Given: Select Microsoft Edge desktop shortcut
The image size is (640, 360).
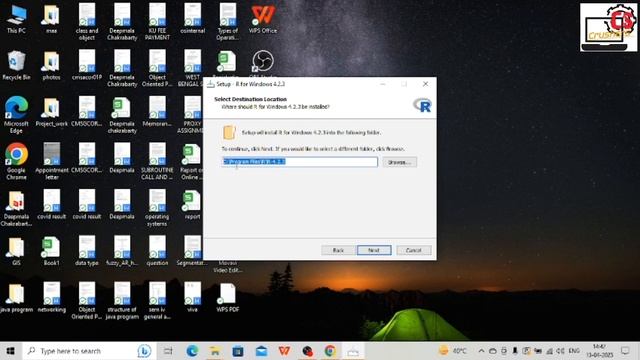Looking at the screenshot, I should click(x=16, y=115).
